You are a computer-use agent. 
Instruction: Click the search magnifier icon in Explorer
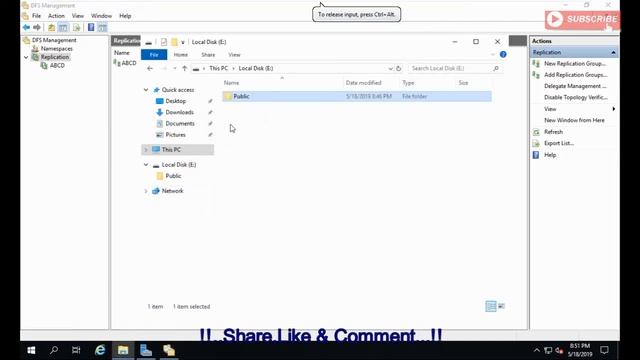496,68
